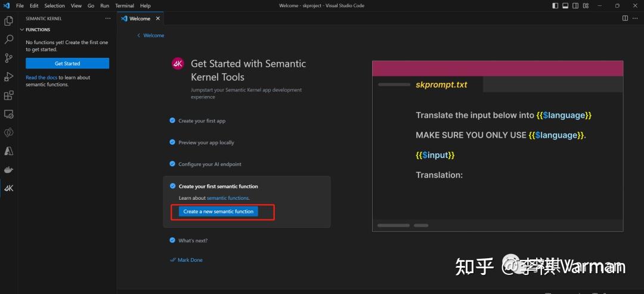Open the View menu

(x=76, y=6)
